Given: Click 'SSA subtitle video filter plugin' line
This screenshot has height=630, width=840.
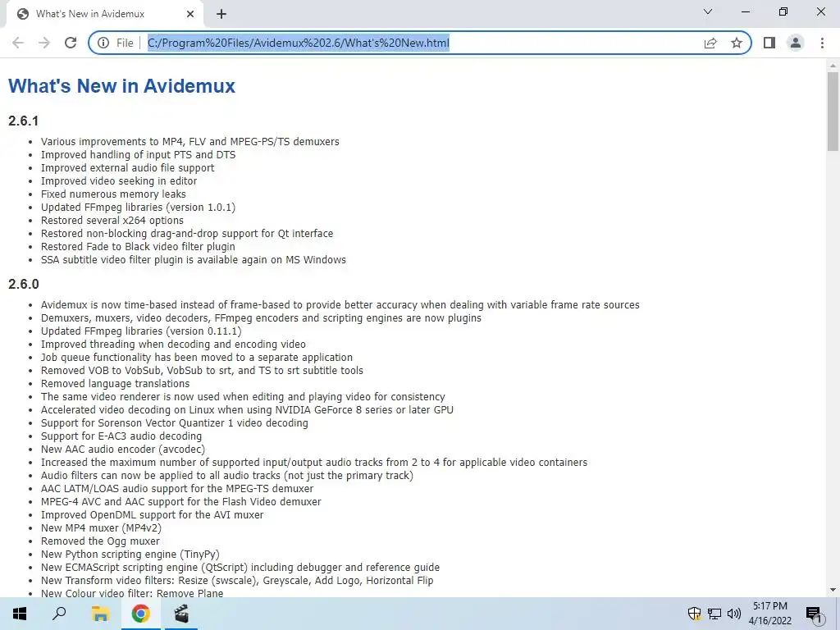Looking at the screenshot, I should click(x=194, y=260).
